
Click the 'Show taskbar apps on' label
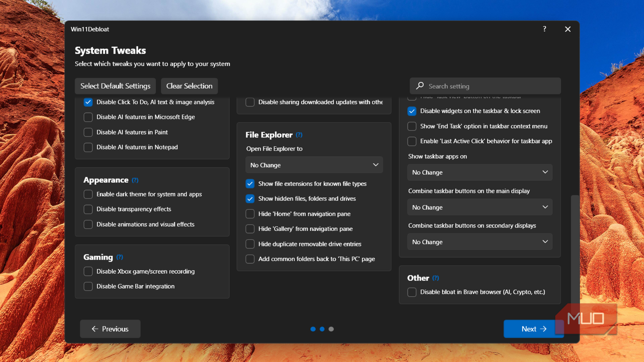pyautogui.click(x=437, y=157)
